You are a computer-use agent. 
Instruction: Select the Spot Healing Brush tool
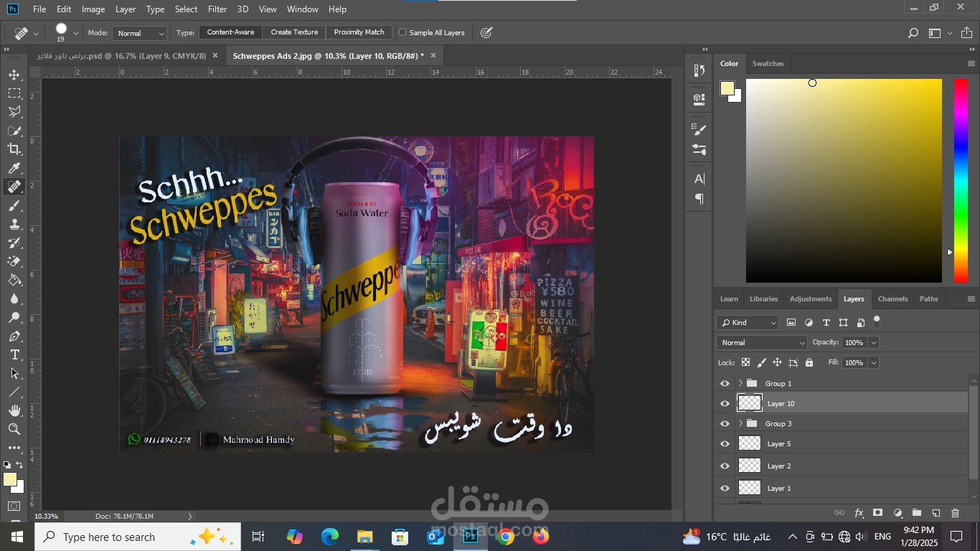(x=14, y=187)
